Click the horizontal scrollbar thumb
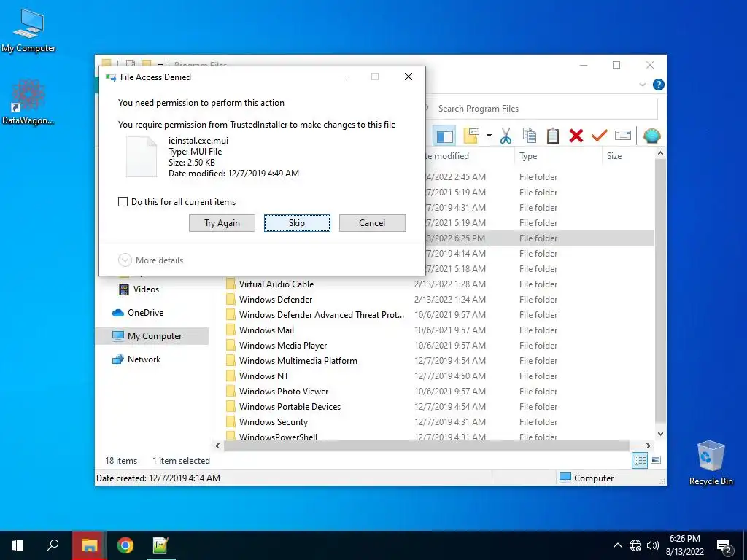 coord(426,446)
